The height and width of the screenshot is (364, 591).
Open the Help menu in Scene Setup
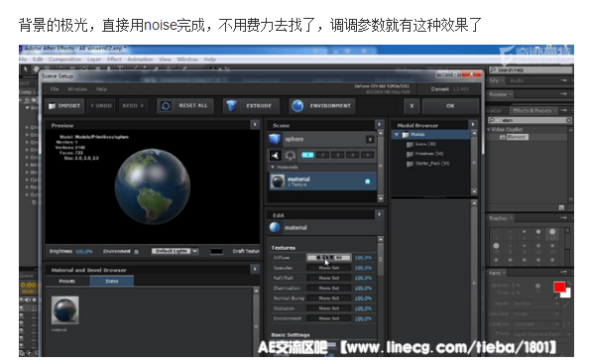pyautogui.click(x=101, y=89)
